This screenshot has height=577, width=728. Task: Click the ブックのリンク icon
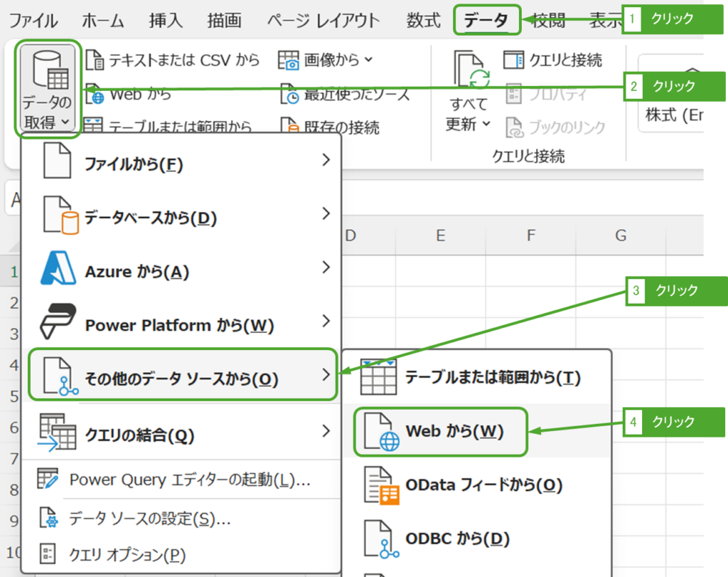click(515, 127)
